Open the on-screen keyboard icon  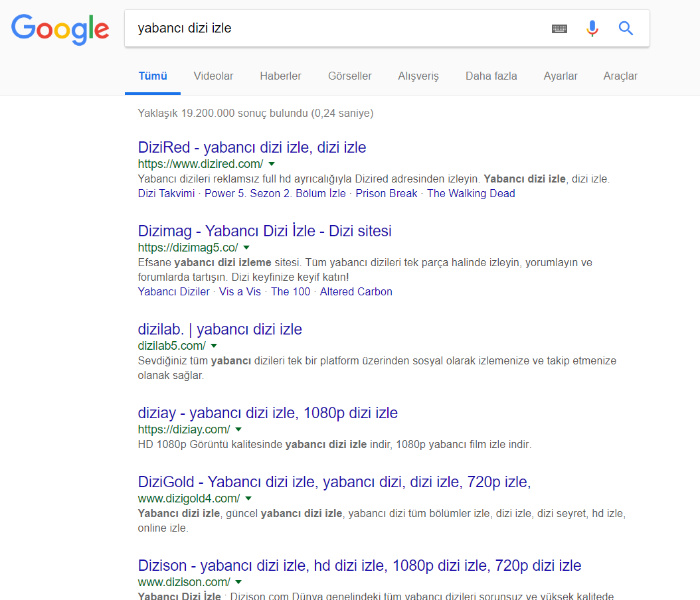point(559,29)
